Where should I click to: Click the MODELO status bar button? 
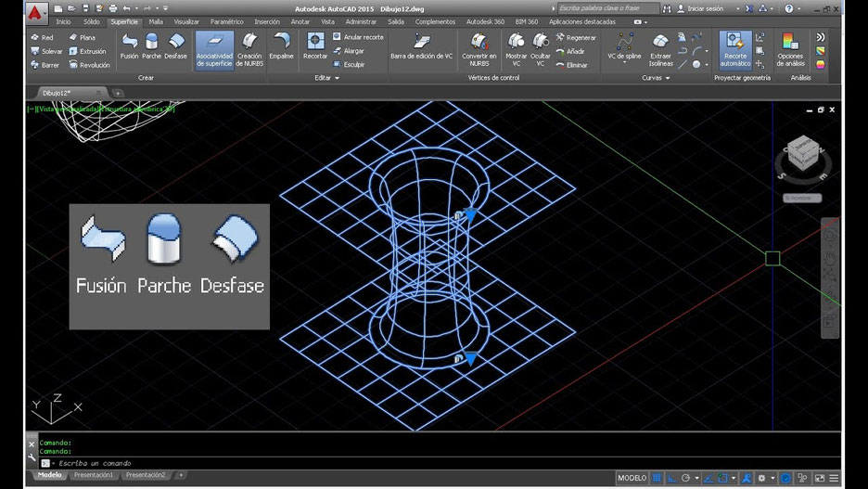tap(632, 478)
